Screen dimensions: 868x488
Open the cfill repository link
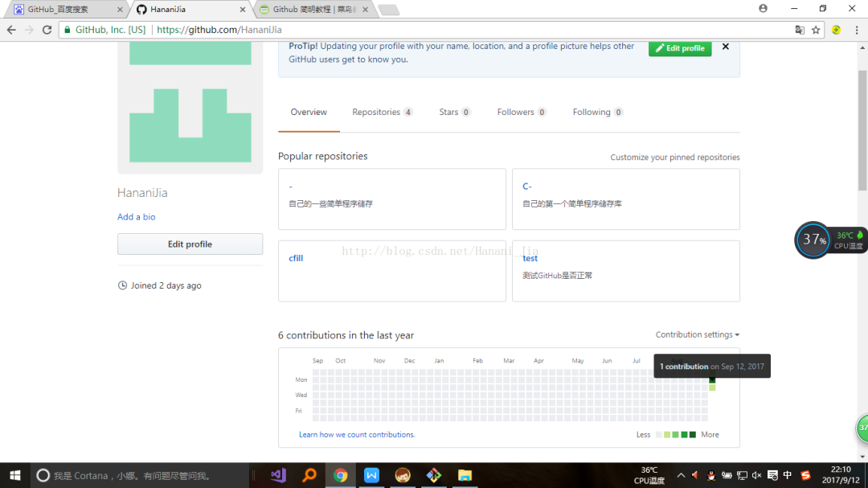coord(296,258)
